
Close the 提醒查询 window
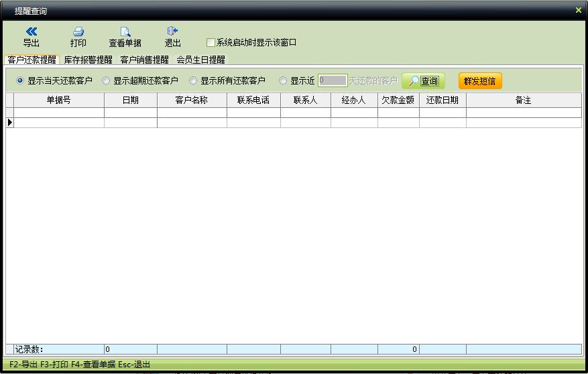pos(578,10)
